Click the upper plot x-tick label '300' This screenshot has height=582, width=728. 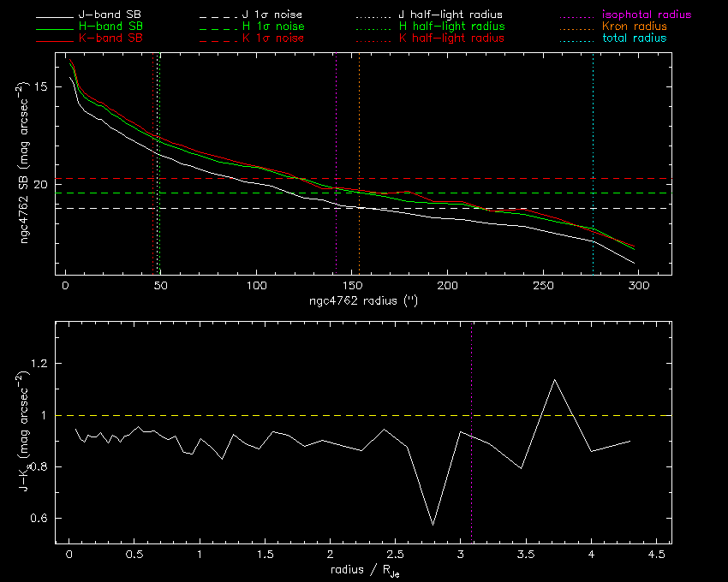click(x=638, y=285)
